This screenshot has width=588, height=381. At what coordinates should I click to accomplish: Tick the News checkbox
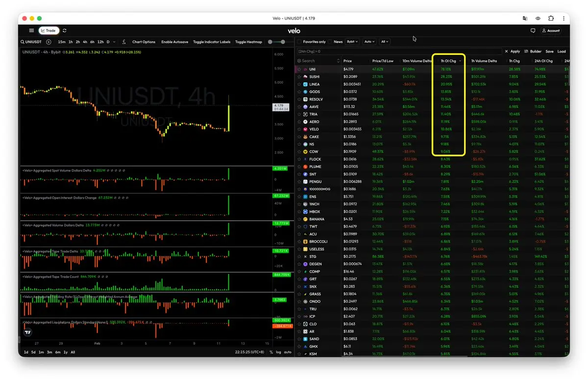pos(330,42)
